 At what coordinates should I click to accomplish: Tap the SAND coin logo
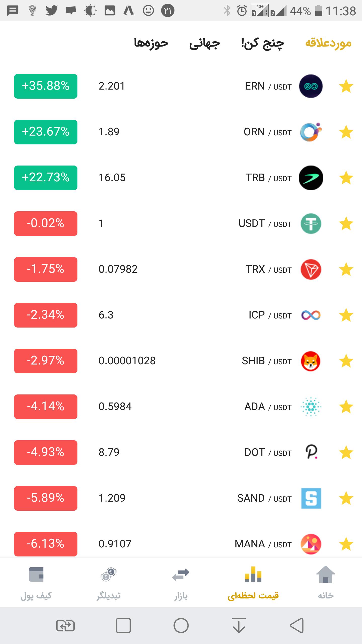(x=311, y=498)
